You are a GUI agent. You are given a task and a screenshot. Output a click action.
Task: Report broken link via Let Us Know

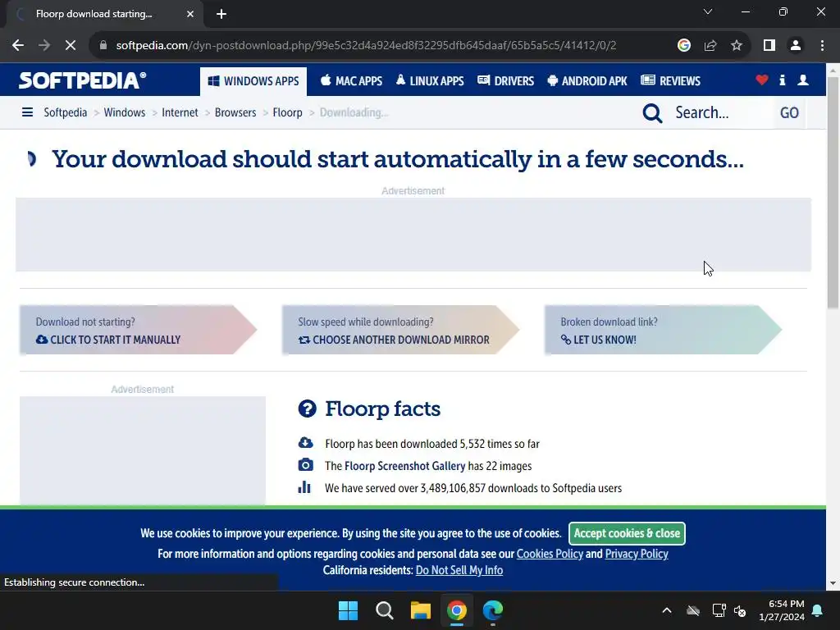click(x=663, y=330)
